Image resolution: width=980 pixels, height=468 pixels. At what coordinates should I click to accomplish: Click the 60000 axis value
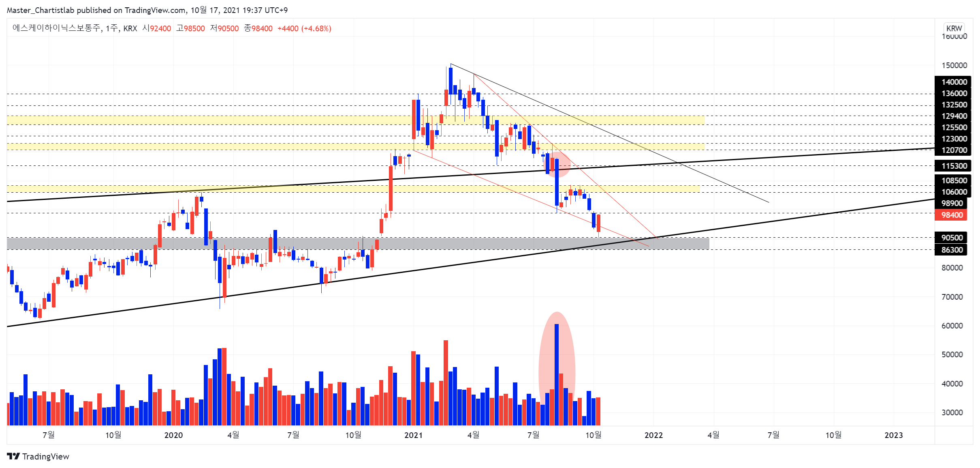pyautogui.click(x=952, y=326)
